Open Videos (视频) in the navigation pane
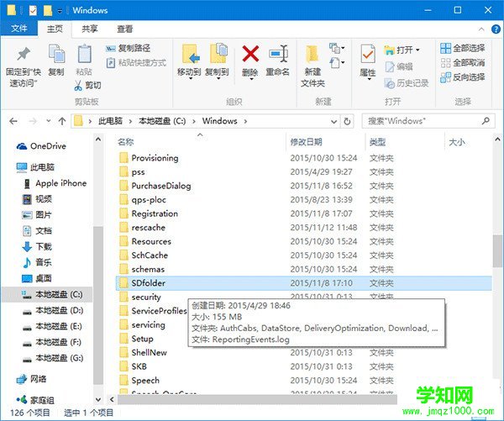 point(37,199)
